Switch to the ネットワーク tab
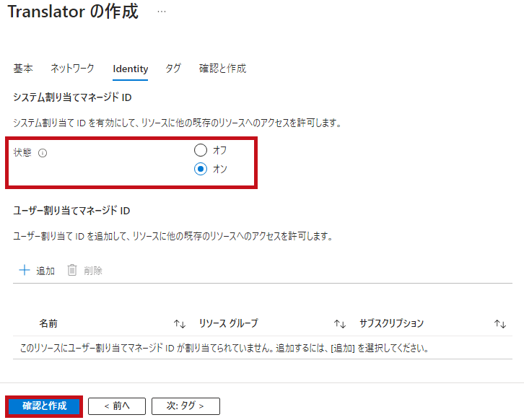 [72, 69]
